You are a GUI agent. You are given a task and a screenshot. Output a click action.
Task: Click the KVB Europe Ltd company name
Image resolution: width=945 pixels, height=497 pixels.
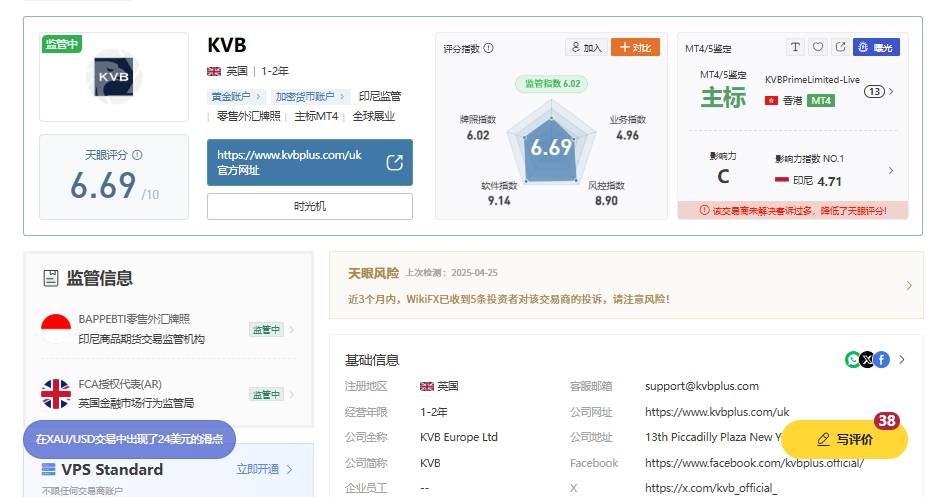click(459, 437)
